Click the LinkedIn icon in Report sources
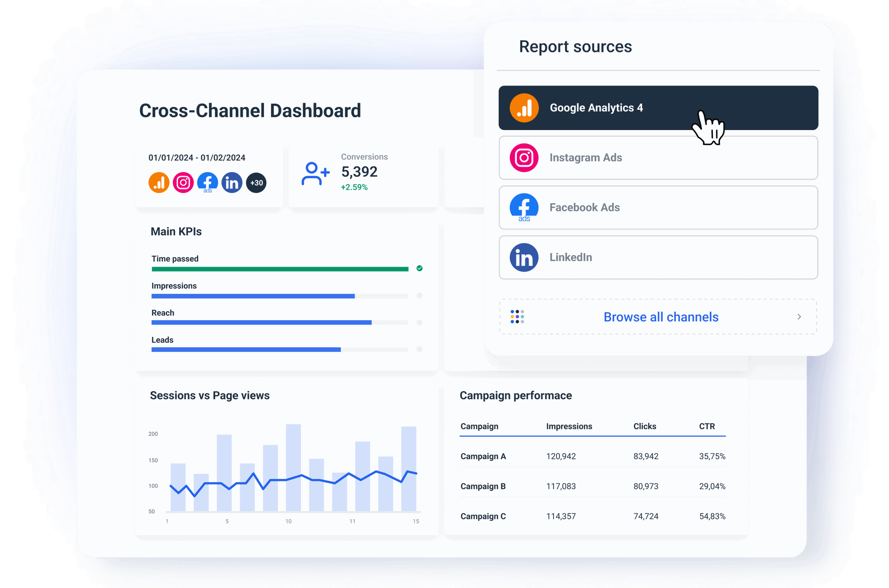The height and width of the screenshot is (588, 889). pos(524,257)
